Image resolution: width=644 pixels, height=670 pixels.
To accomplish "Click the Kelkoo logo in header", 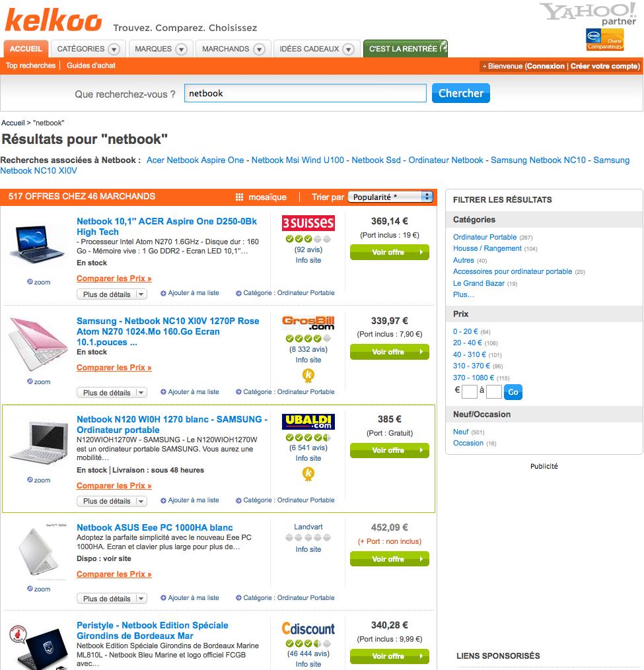I will point(54,20).
